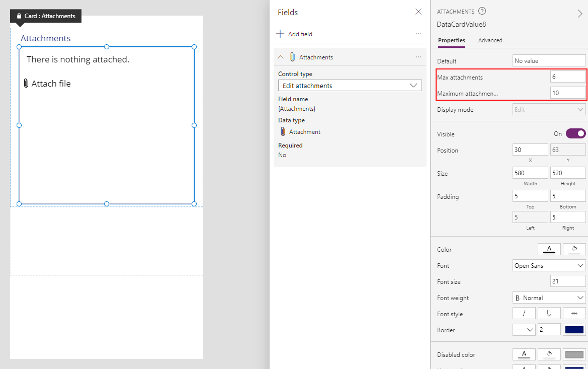This screenshot has width=588, height=369.
Task: Click the Max attachments input field
Action: coord(568,76)
